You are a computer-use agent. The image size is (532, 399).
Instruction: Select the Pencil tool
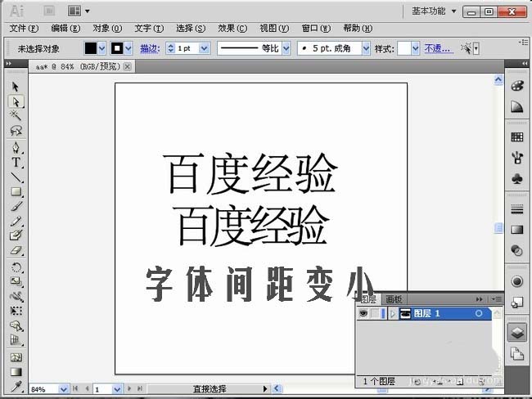click(x=16, y=221)
